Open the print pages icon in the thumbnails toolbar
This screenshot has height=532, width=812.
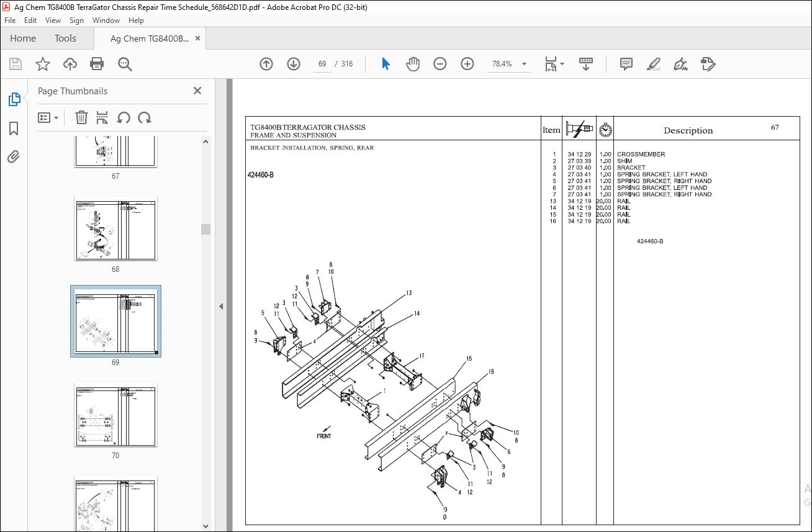(x=102, y=117)
